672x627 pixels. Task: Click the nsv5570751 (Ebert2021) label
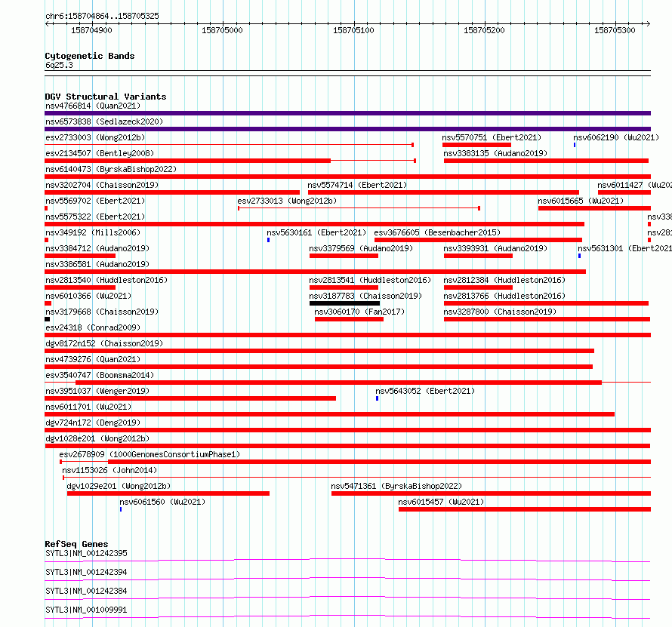492,137
